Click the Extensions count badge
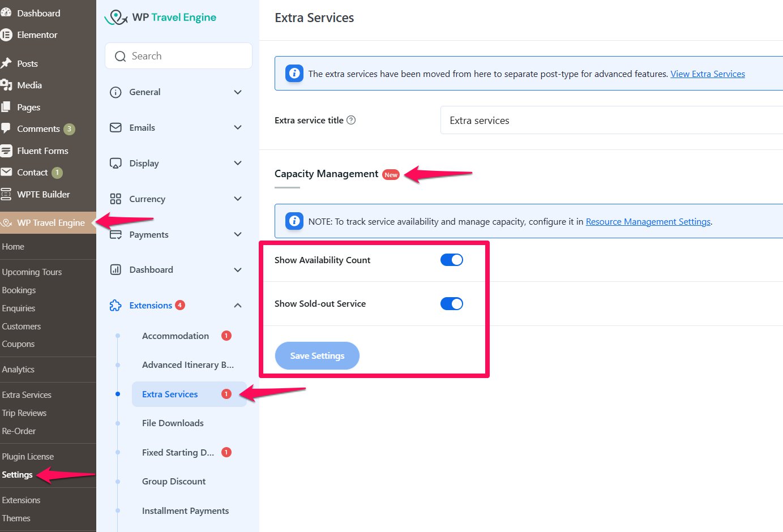This screenshot has width=783, height=532. [x=180, y=306]
